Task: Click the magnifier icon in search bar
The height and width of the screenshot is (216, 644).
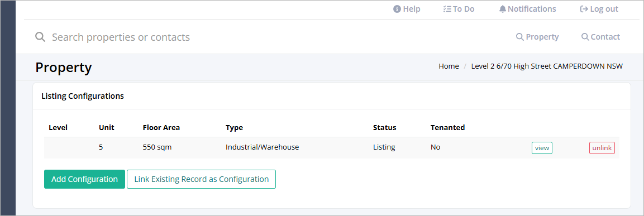Action: (40, 37)
